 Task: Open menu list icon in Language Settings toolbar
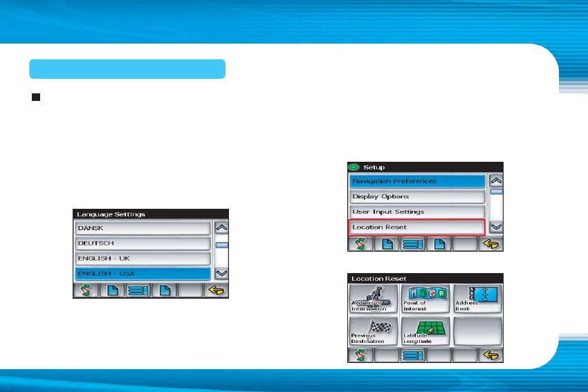point(138,290)
